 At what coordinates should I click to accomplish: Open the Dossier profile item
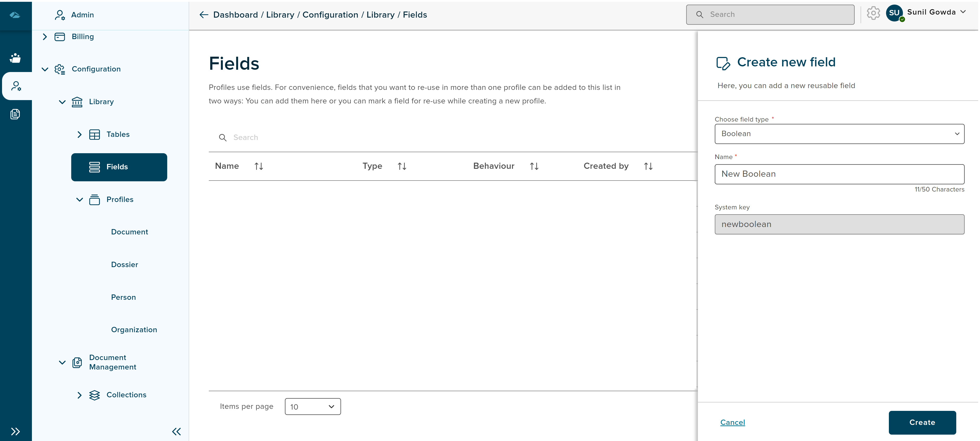(x=124, y=265)
